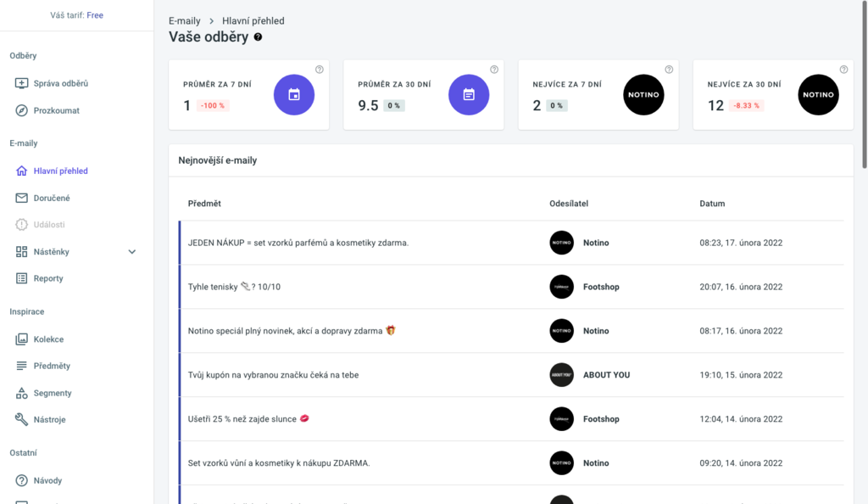
Task: Open email Set vzorků vůní a kosmetiky
Action: point(278,463)
